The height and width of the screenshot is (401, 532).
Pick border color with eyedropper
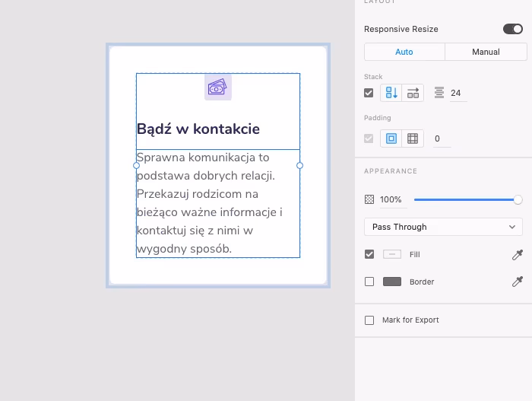click(518, 282)
